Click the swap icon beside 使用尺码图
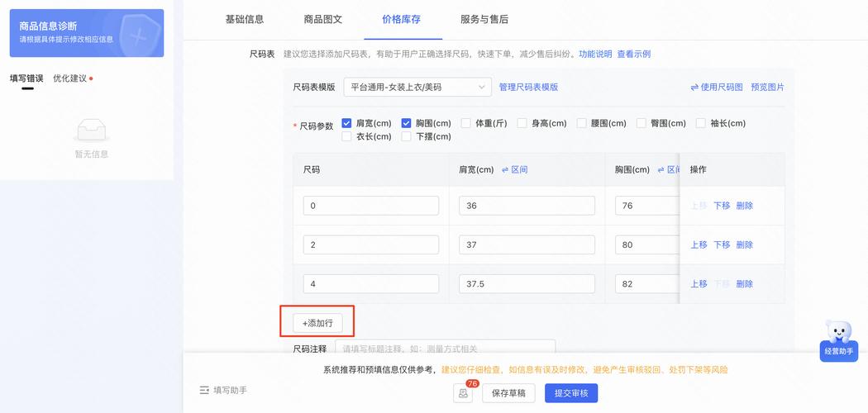Screen dimensions: 868x413 tap(694, 88)
